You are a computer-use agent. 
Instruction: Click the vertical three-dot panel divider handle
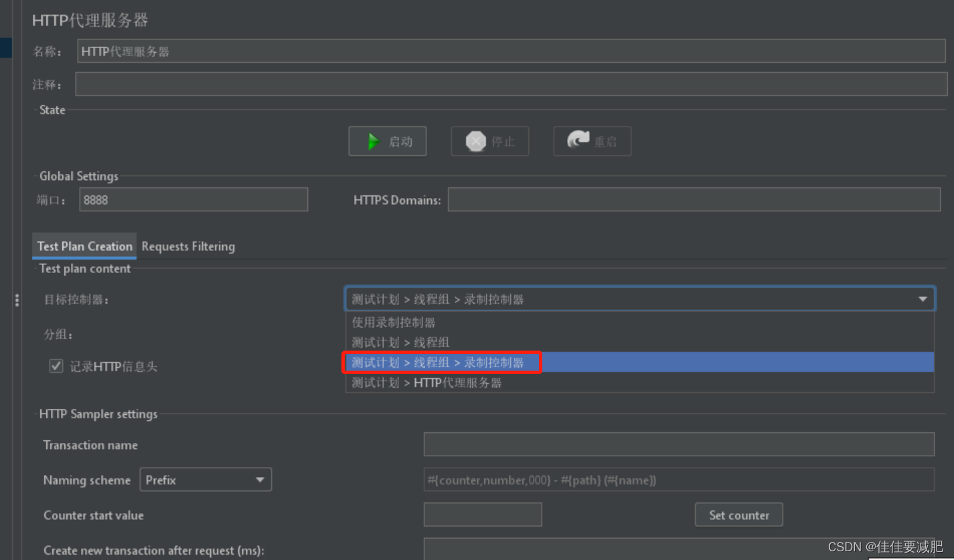tap(17, 300)
